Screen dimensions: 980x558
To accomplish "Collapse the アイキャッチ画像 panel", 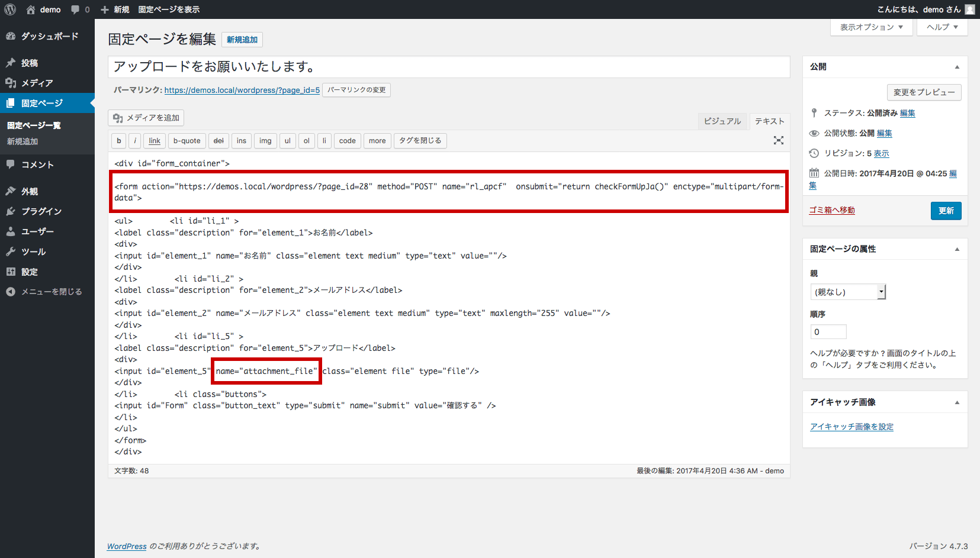I will (x=957, y=402).
